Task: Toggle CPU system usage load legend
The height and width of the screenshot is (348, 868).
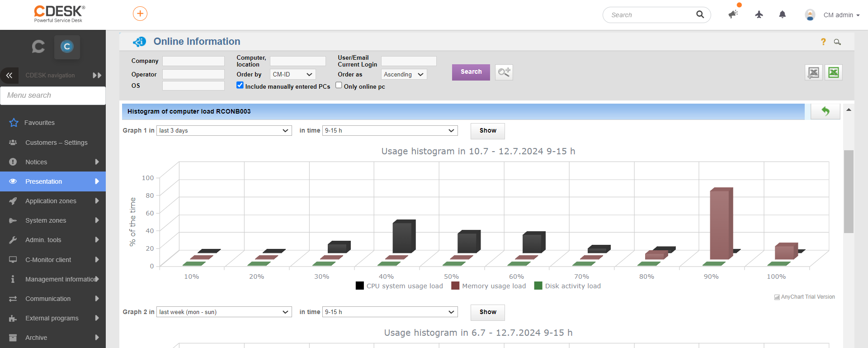Action: tap(399, 286)
